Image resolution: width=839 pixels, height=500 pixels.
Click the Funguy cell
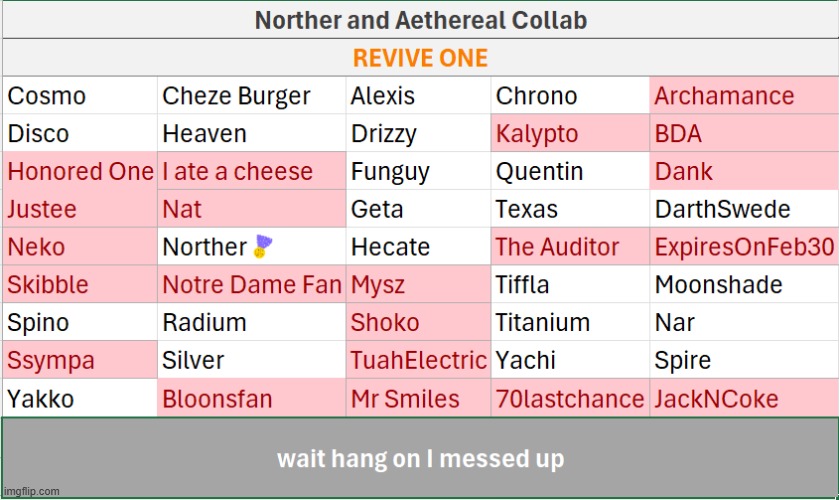coord(418,171)
